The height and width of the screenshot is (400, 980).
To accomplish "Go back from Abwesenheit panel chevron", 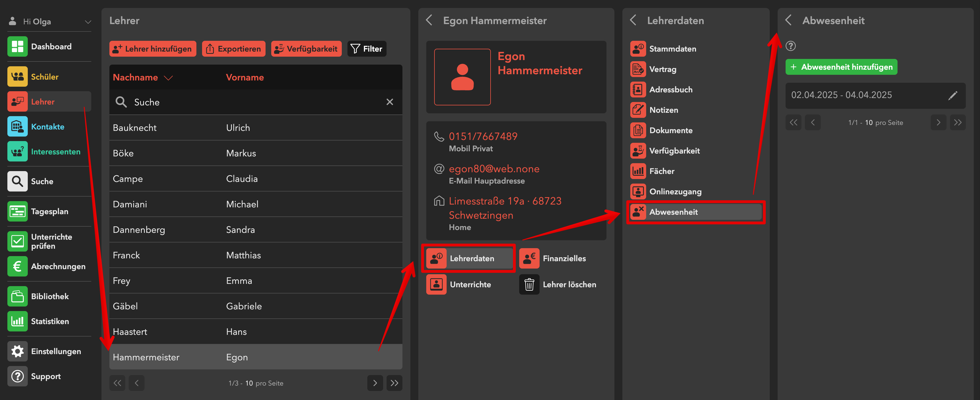I will point(788,20).
